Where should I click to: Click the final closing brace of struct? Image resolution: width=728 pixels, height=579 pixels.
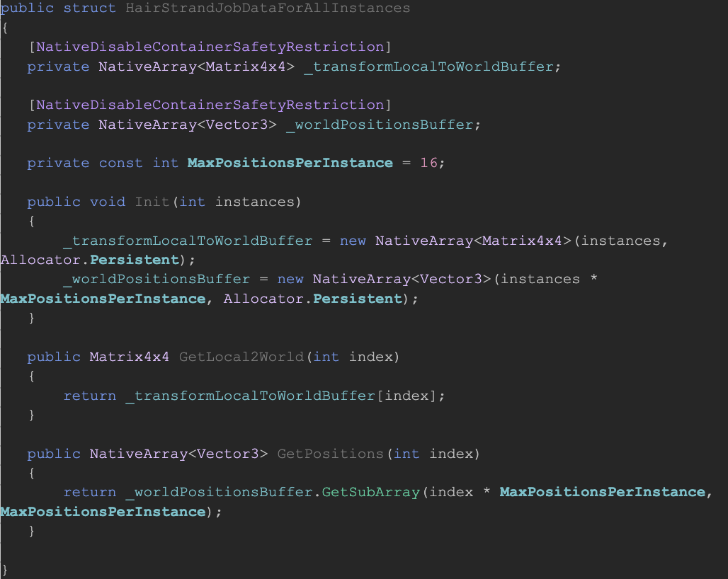point(5,569)
